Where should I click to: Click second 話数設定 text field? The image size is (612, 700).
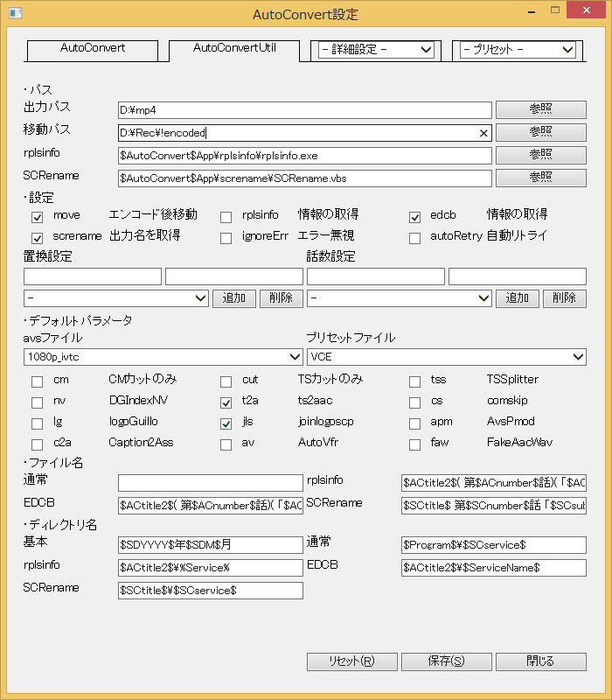518,276
